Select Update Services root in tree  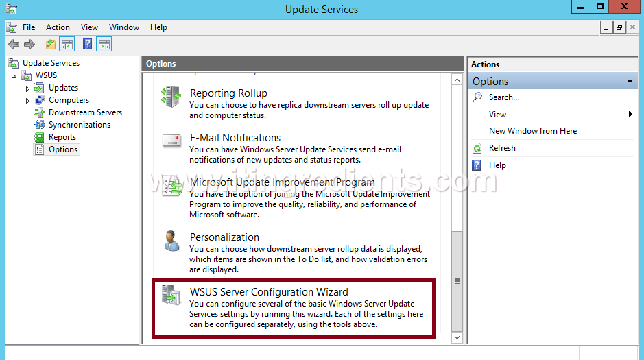pyautogui.click(x=51, y=63)
